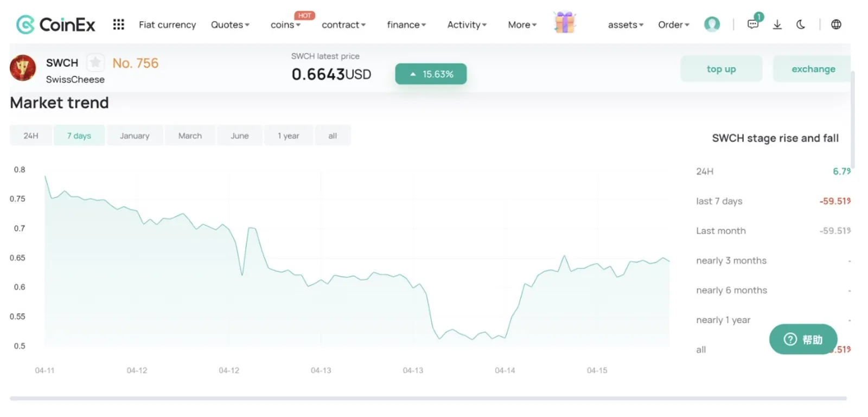This screenshot has width=868, height=417.
Task: Click the 15.63% price change badge
Action: 431,74
